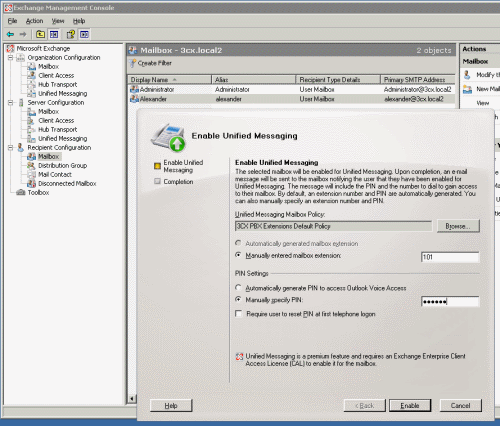Click View in the Actions pane
This screenshot has width=500, height=426.
483,103
